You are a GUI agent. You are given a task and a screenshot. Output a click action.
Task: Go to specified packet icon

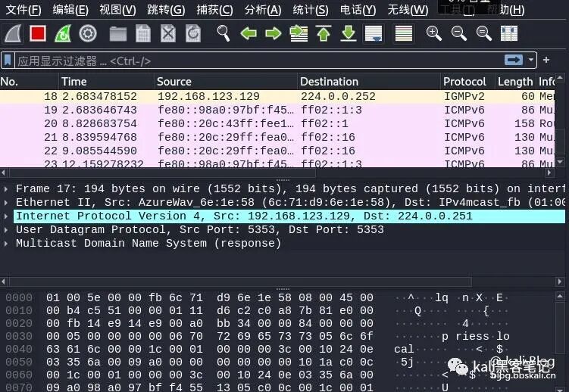click(299, 33)
